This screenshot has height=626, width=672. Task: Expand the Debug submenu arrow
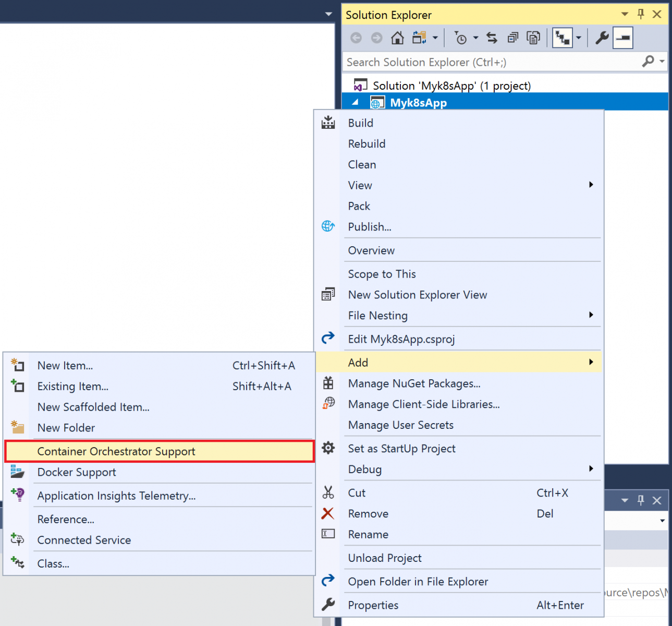click(x=591, y=468)
